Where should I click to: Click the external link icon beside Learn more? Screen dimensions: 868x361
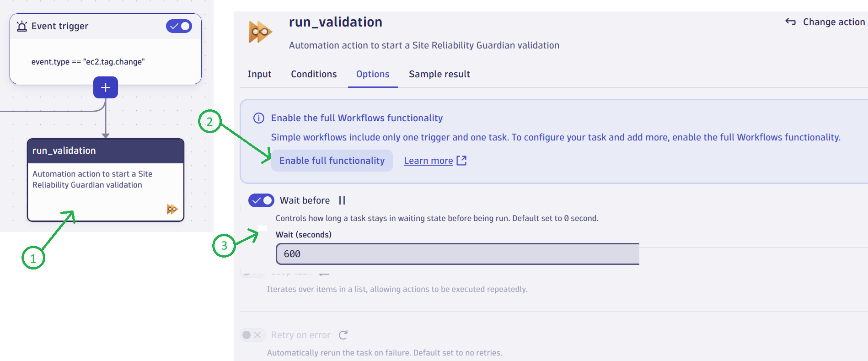[461, 161]
